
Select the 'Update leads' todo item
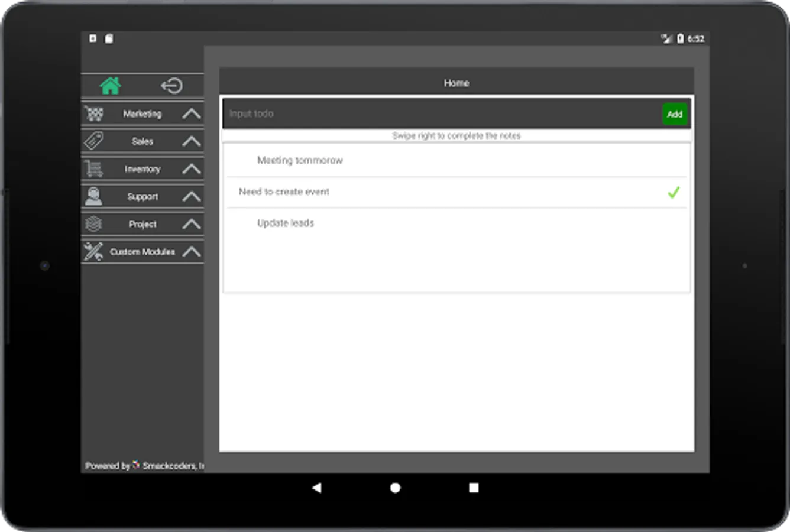pos(456,223)
